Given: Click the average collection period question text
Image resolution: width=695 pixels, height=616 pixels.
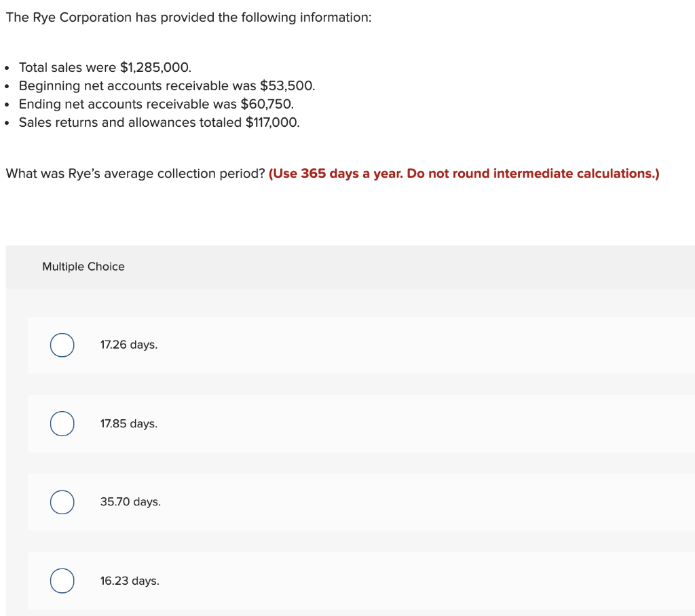Looking at the screenshot, I should (135, 173).
